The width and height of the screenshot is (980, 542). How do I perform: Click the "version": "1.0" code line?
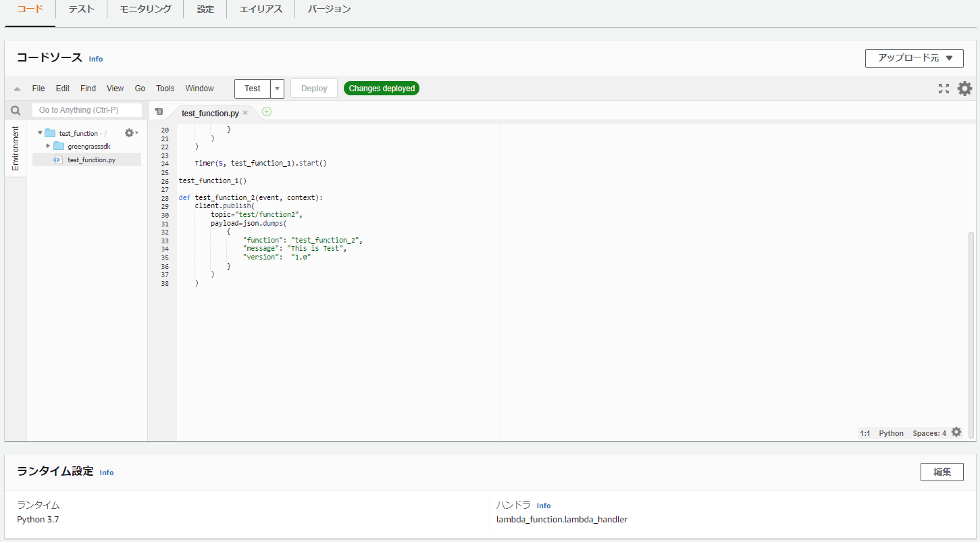coord(277,257)
